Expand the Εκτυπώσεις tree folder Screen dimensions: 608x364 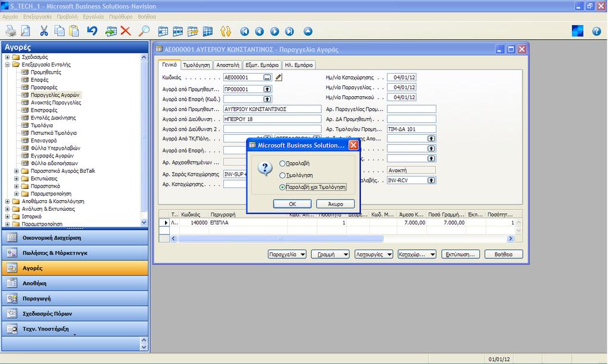point(16,179)
